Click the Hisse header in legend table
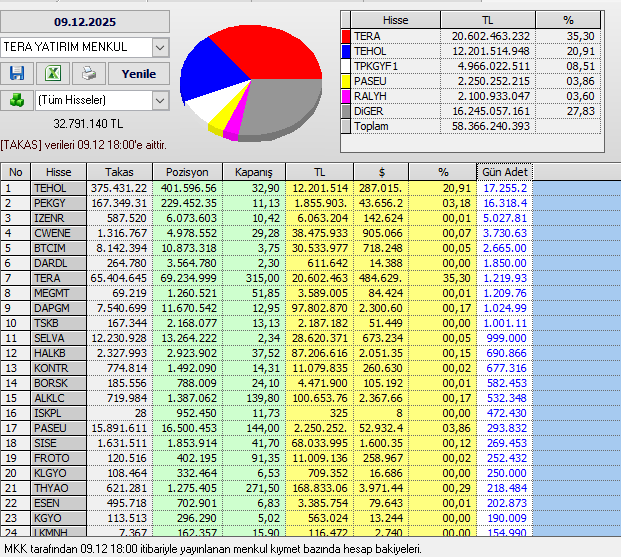 coord(396,20)
